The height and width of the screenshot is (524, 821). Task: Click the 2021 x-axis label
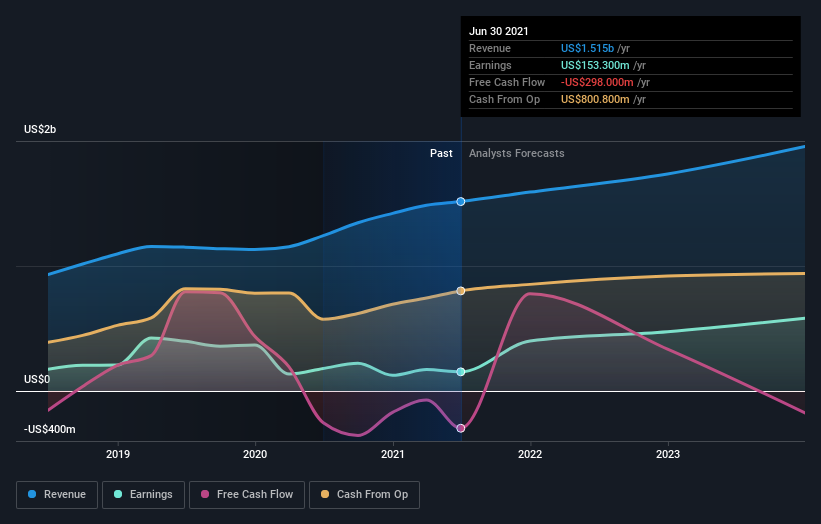coord(393,454)
